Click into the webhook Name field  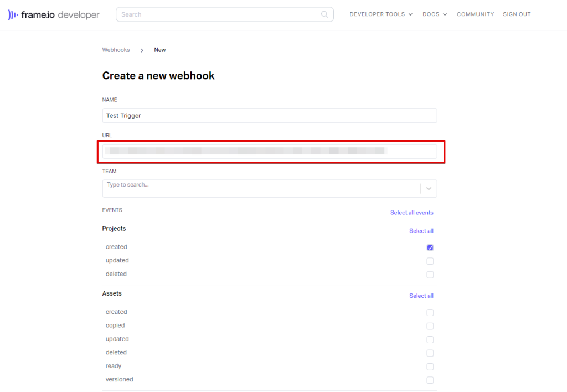click(x=269, y=116)
